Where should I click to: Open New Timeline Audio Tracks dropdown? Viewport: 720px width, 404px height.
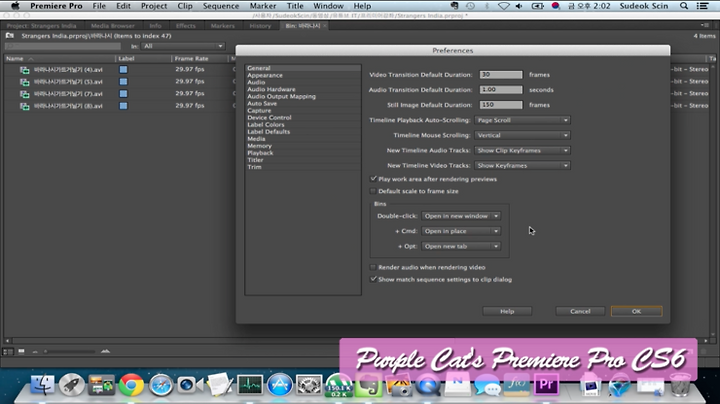click(523, 151)
